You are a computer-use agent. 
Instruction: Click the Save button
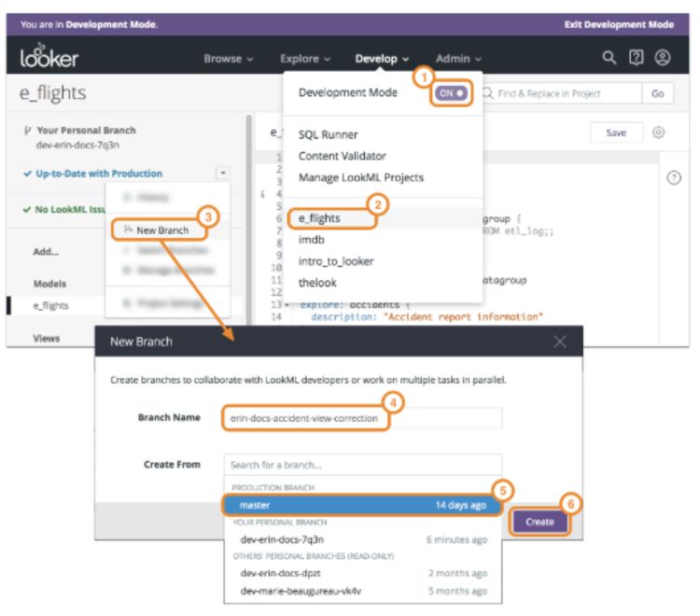click(x=616, y=133)
